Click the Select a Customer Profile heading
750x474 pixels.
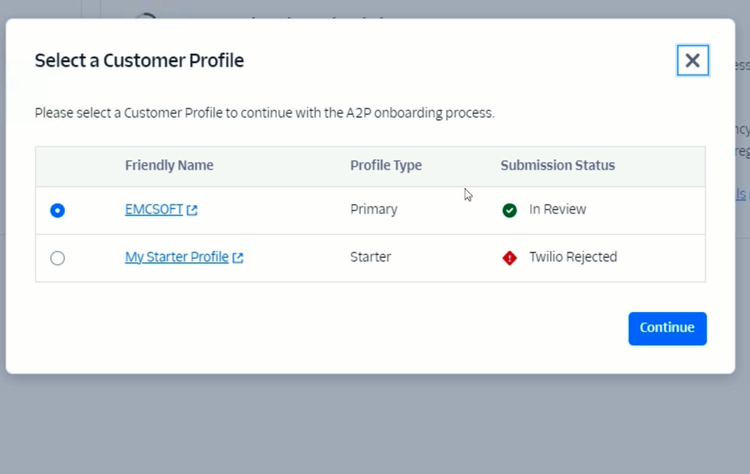(x=139, y=61)
